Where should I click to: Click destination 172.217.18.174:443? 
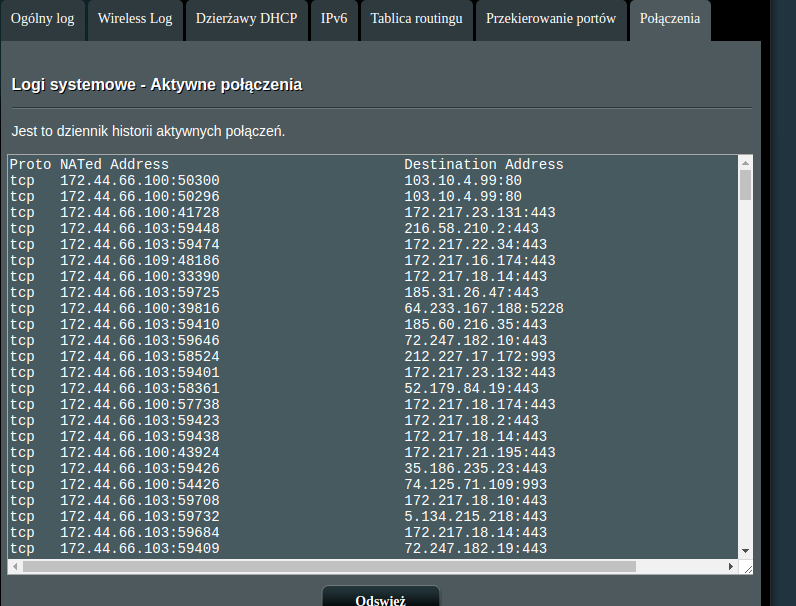[480, 405]
